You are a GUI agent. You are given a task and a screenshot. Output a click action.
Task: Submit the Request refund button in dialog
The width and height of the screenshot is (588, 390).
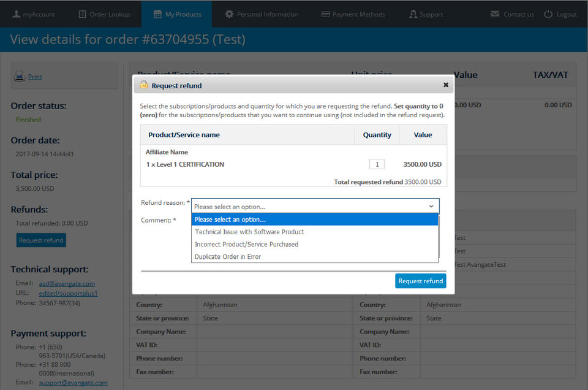[420, 281]
